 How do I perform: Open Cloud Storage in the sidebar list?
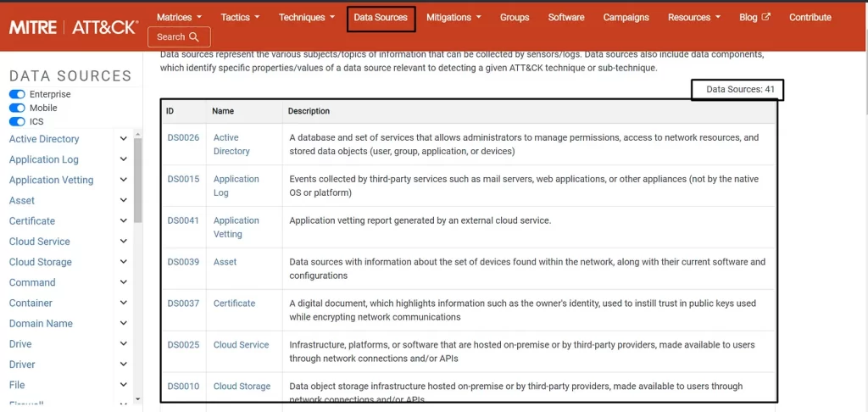tap(41, 262)
